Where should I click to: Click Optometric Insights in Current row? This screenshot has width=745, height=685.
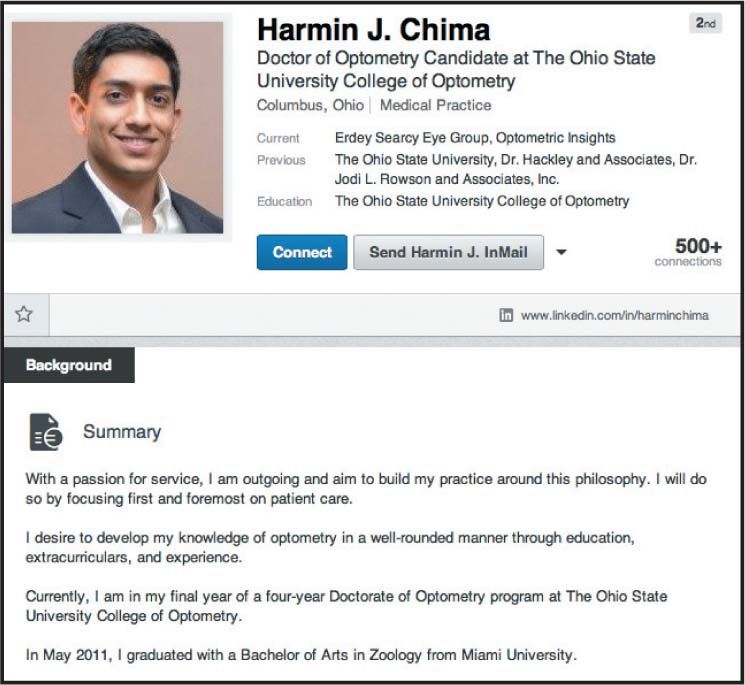555,138
